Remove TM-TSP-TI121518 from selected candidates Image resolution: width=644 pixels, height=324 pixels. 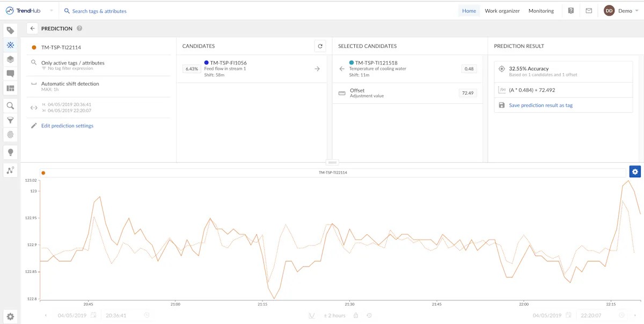pos(342,69)
